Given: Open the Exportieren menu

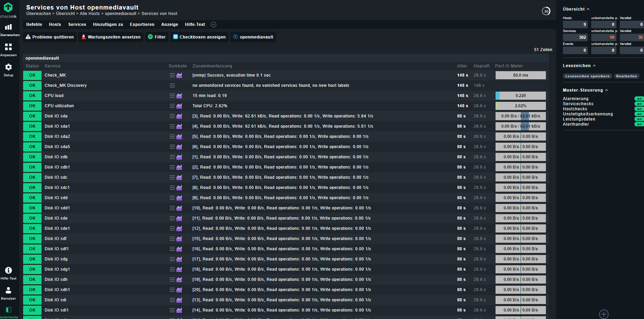Looking at the screenshot, I should pyautogui.click(x=142, y=25).
